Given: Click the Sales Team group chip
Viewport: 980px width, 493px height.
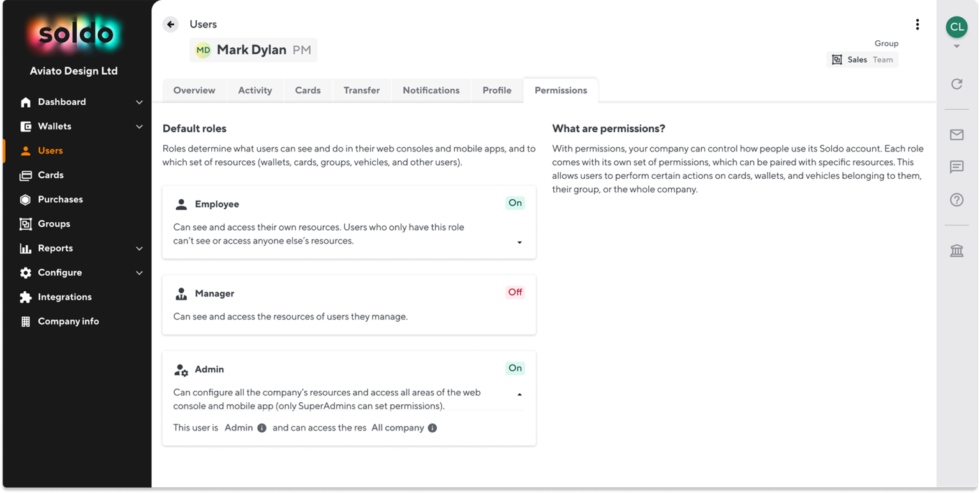Looking at the screenshot, I should tap(862, 59).
